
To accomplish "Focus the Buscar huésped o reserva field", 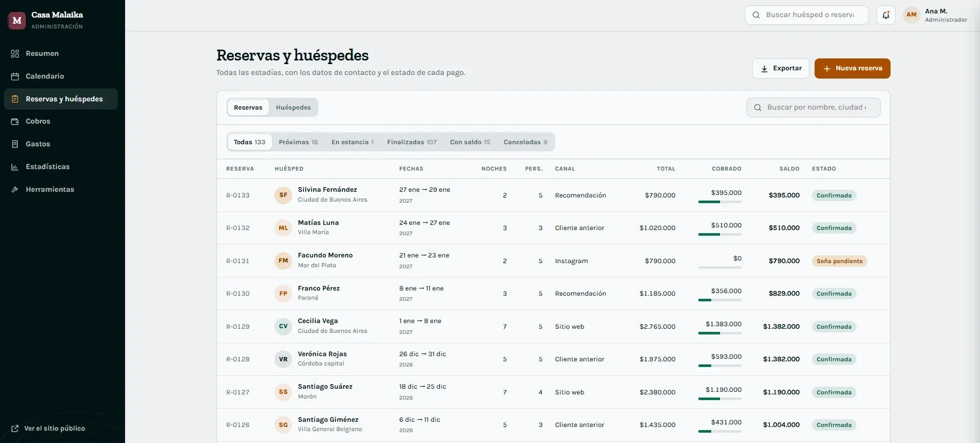I will pos(806,15).
